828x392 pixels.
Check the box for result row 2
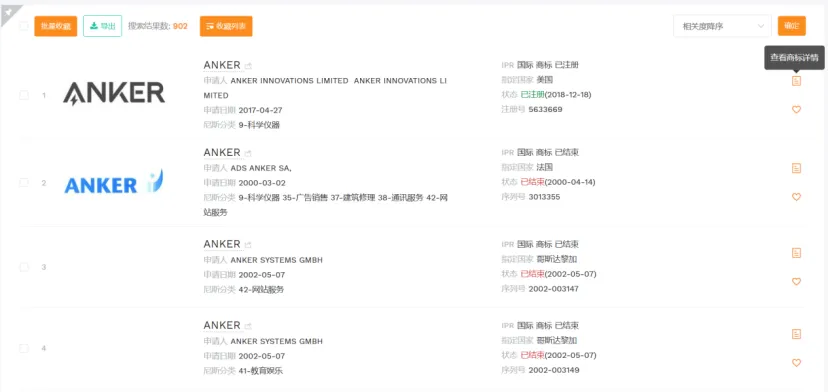point(24,183)
